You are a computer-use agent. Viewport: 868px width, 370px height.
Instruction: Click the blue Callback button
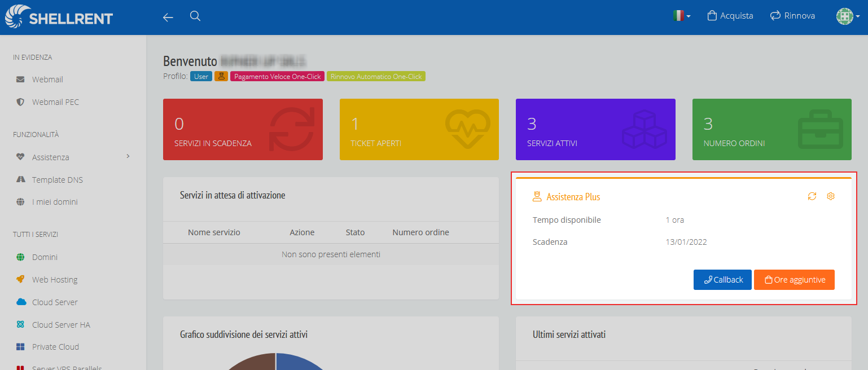[x=722, y=280]
